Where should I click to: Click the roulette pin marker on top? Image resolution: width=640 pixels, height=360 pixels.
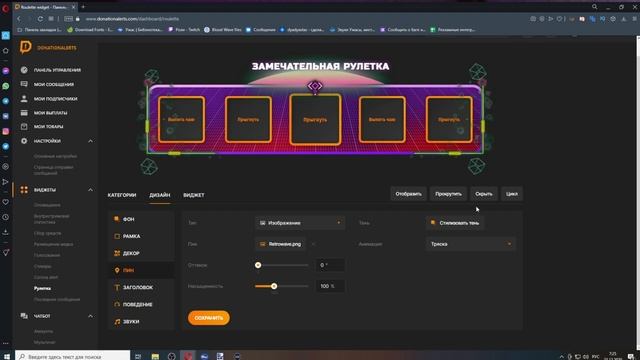(x=315, y=87)
